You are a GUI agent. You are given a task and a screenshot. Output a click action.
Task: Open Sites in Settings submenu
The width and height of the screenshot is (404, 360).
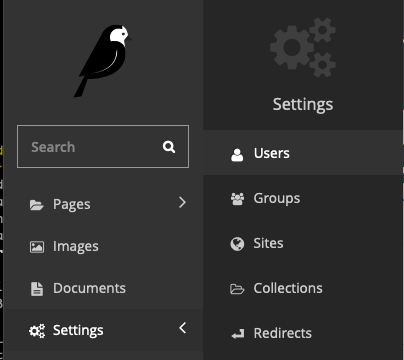303,243
